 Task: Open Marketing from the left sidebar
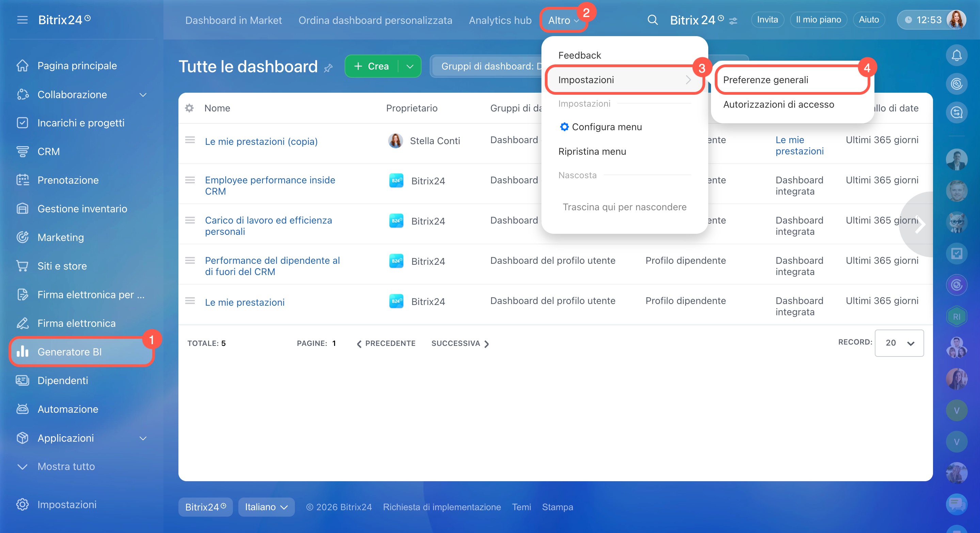61,237
